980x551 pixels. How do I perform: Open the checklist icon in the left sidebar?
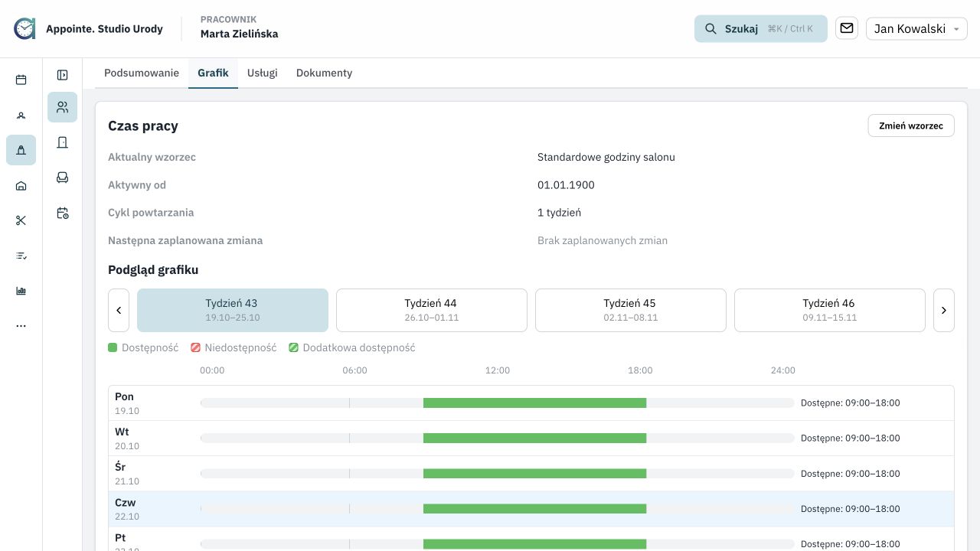[x=21, y=256]
